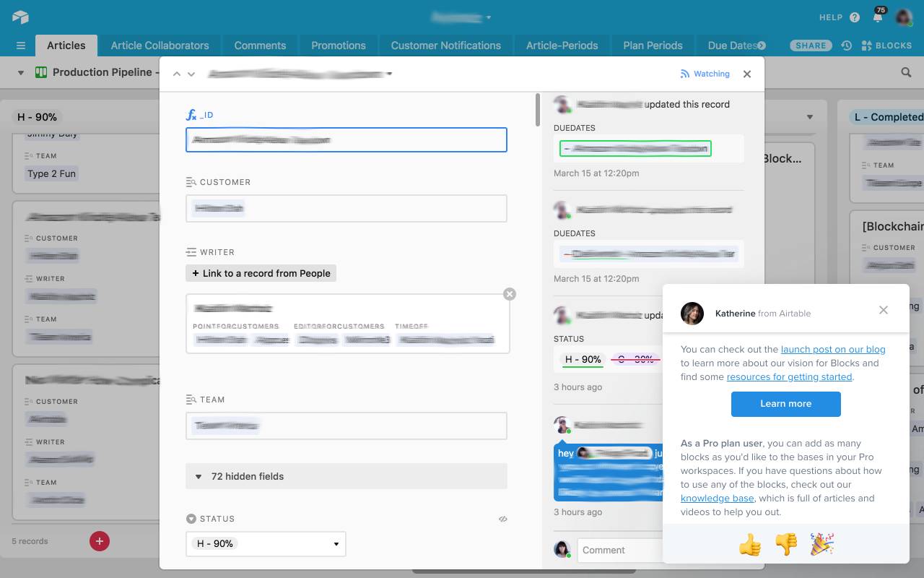The width and height of the screenshot is (924, 578).
Task: Click the Type 2 Fun team tag
Action: 51,173
